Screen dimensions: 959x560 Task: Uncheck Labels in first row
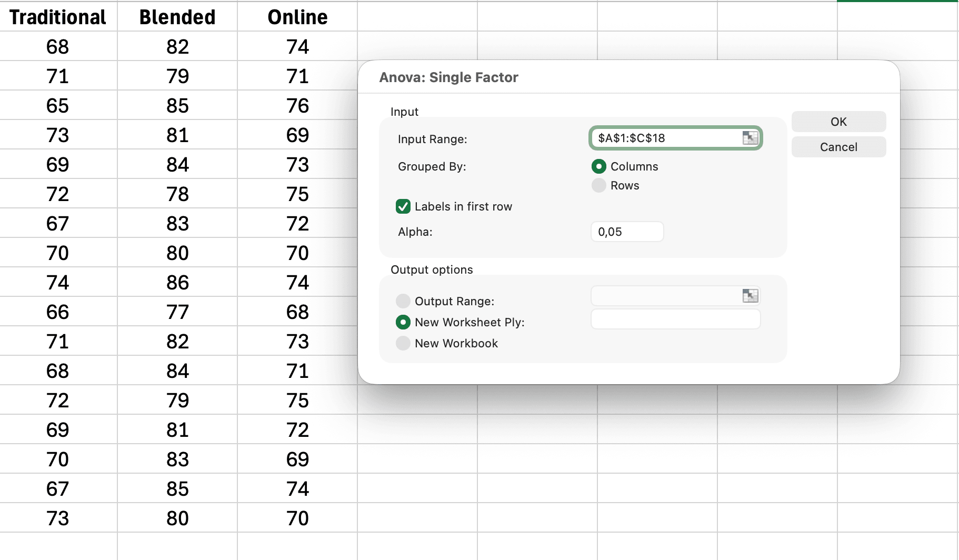[403, 206]
